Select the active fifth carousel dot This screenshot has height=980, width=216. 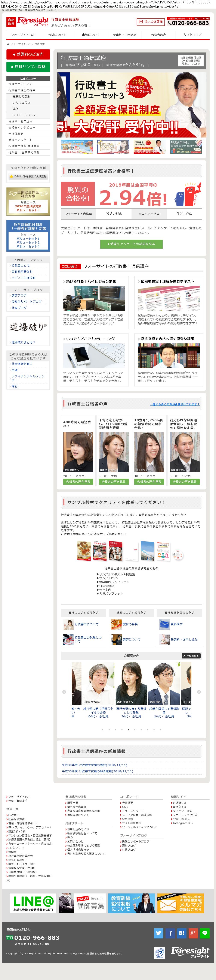[128, 729]
